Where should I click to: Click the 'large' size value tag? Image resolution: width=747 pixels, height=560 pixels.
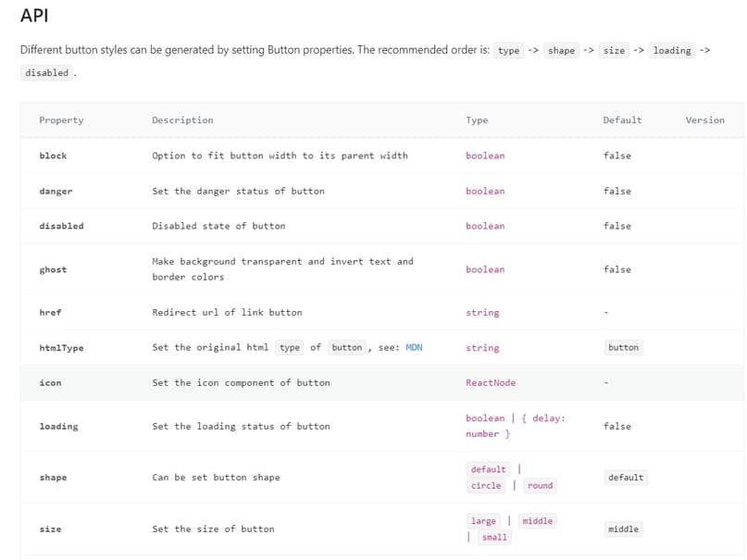[x=483, y=521]
